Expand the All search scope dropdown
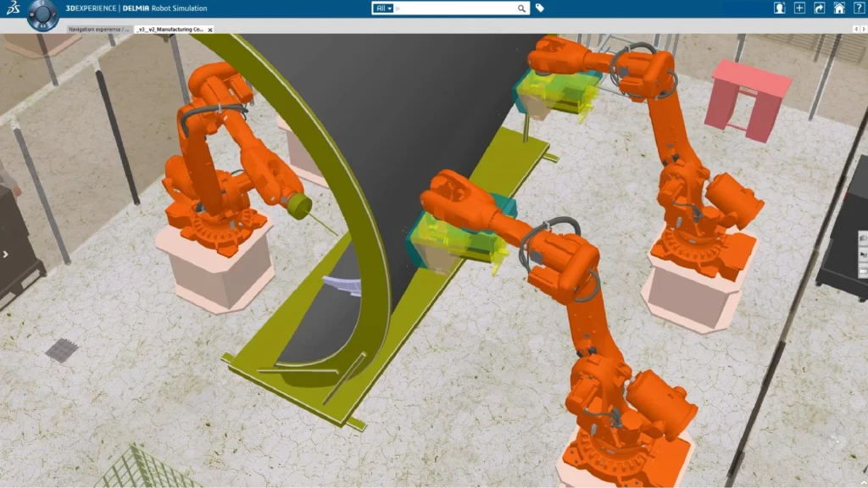This screenshot has width=868, height=488. tap(384, 8)
